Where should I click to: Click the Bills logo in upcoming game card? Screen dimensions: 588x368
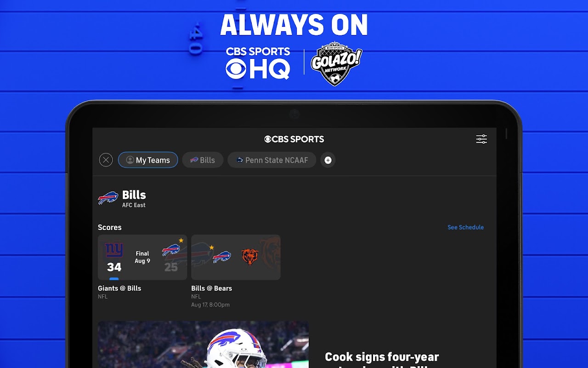(222, 257)
